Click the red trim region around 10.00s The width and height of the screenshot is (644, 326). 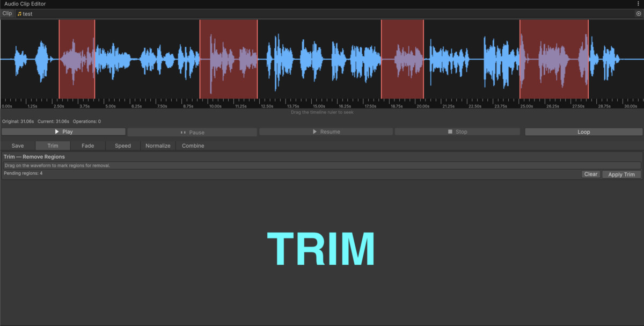pyautogui.click(x=229, y=59)
